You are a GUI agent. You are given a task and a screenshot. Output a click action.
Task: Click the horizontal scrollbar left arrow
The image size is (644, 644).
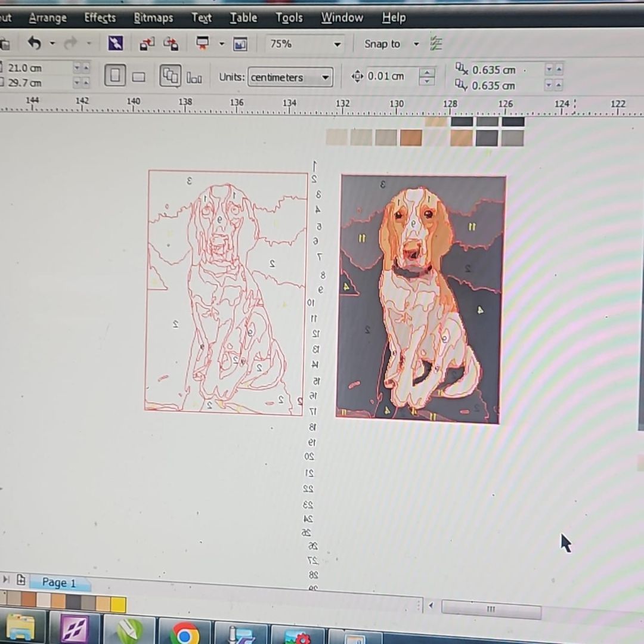431,605
